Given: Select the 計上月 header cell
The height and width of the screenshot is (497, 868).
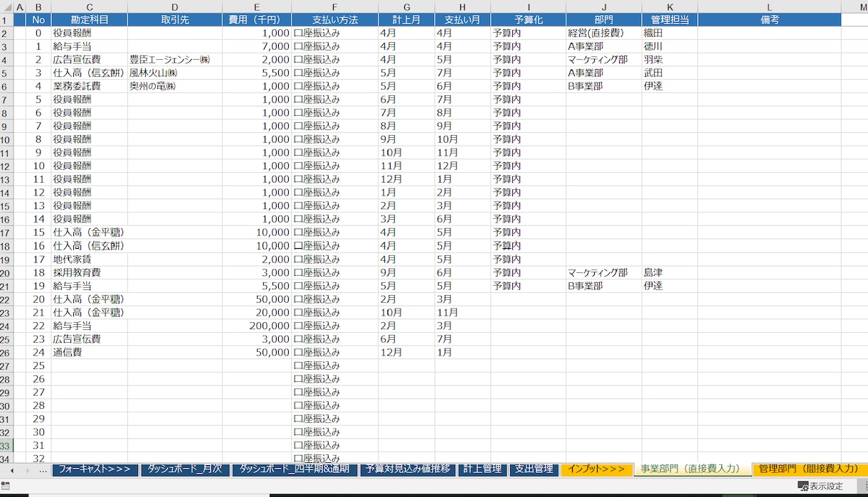Looking at the screenshot, I should point(406,20).
